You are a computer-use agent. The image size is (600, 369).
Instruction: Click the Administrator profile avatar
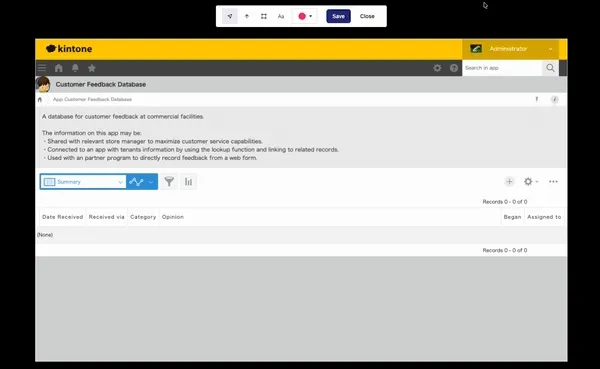pyautogui.click(x=476, y=49)
